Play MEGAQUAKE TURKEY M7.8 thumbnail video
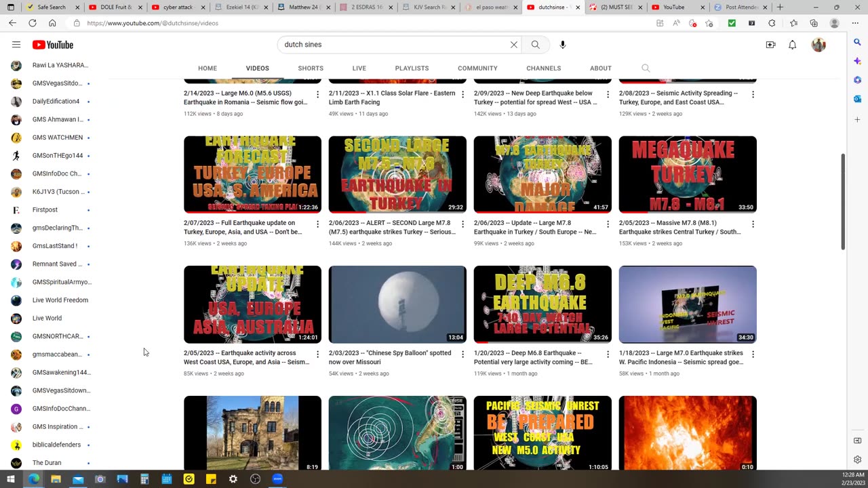 [x=688, y=175]
